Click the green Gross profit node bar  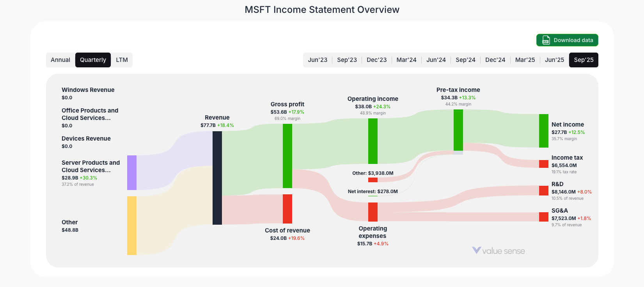[287, 156]
